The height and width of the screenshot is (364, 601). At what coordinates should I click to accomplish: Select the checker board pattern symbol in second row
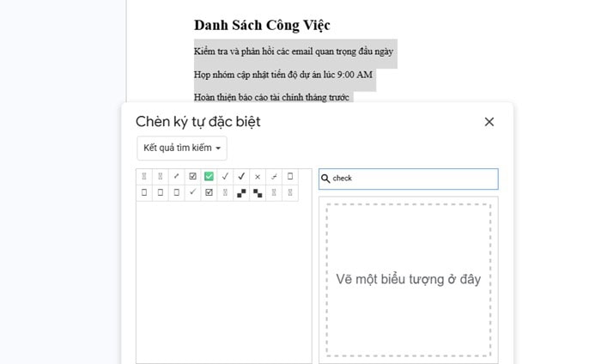pyautogui.click(x=241, y=193)
